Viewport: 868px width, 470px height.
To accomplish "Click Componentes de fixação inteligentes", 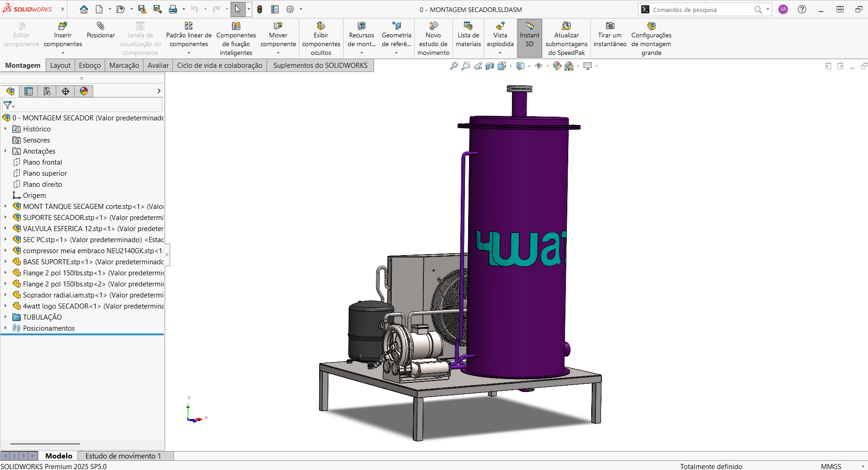I will [x=236, y=39].
